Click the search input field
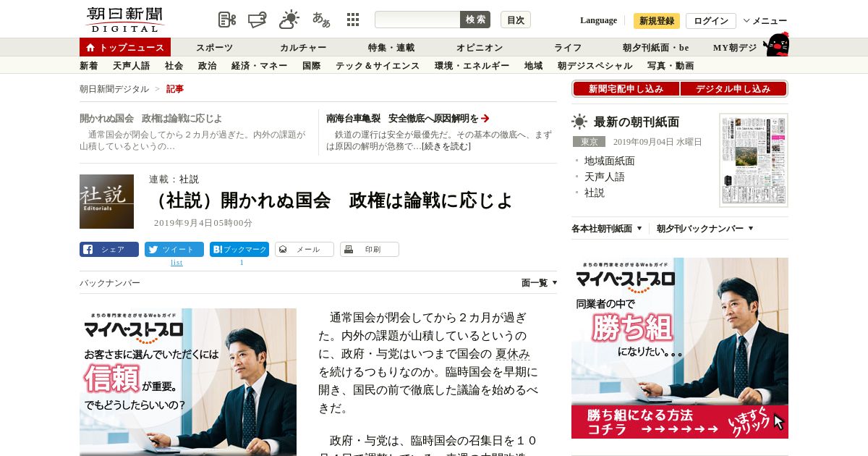 click(x=417, y=20)
